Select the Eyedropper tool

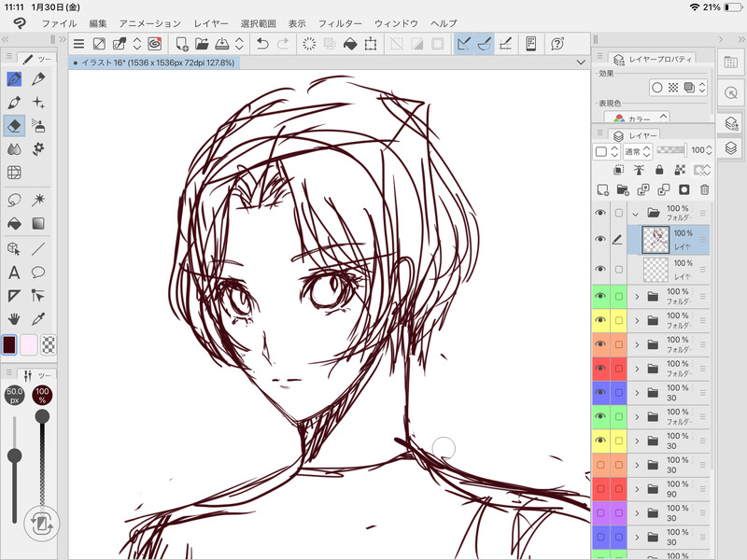[38, 319]
